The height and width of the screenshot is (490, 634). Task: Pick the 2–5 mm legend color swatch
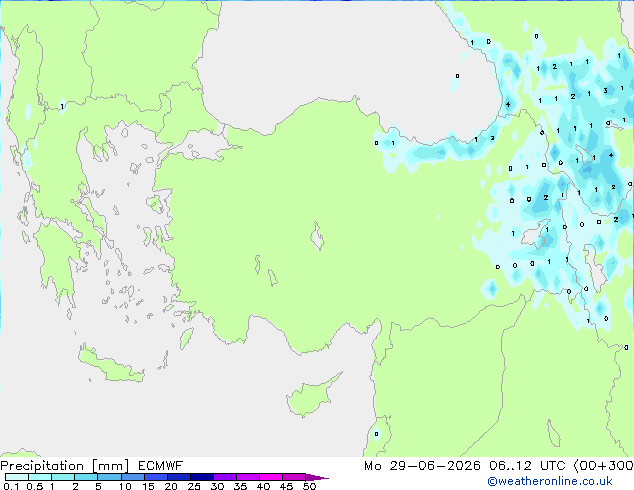(86, 477)
